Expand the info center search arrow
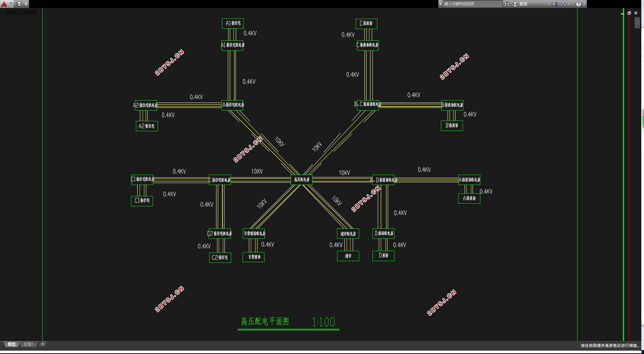 [441, 4]
